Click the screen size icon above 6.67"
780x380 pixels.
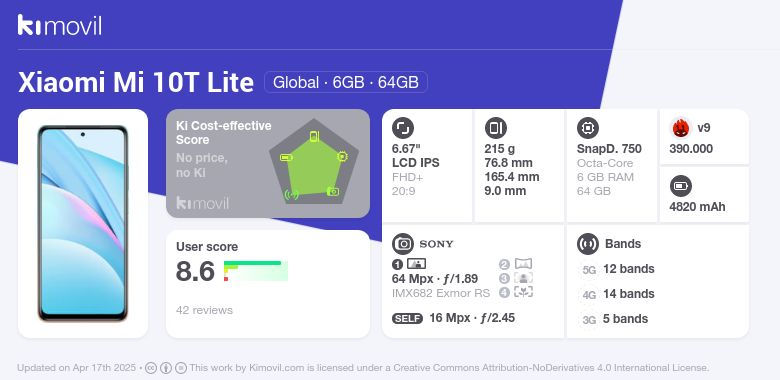coord(403,128)
